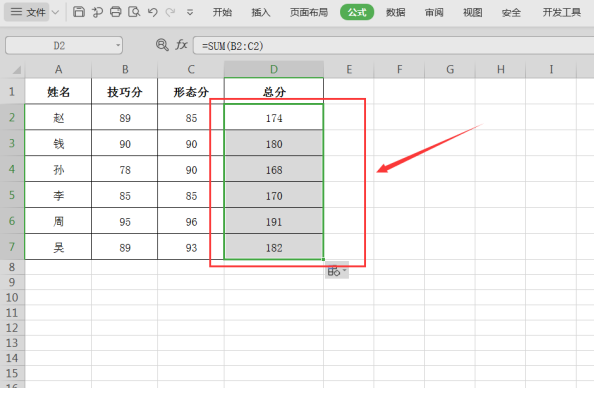Open Print Preview icon
The width and height of the screenshot is (594, 396).
(x=134, y=12)
